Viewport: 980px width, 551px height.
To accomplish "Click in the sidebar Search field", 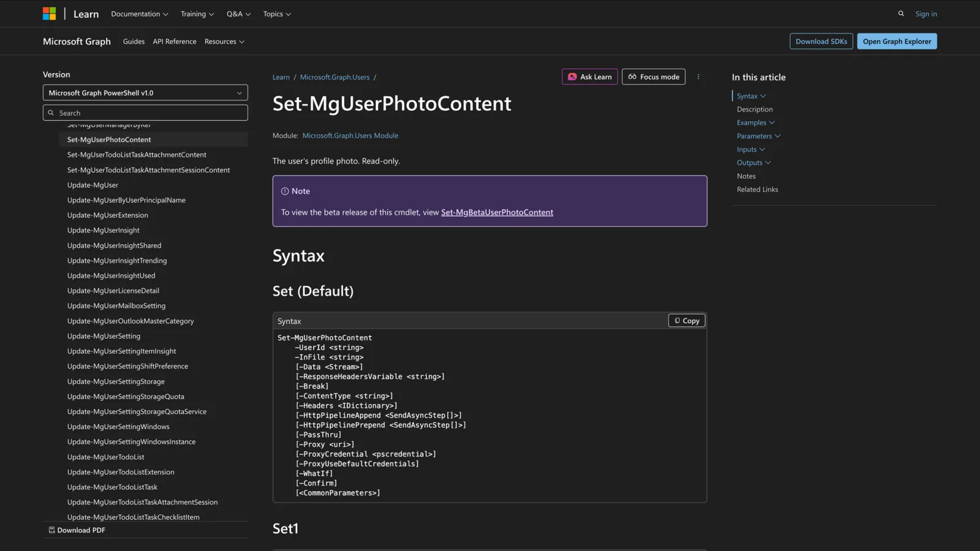I will [x=145, y=113].
